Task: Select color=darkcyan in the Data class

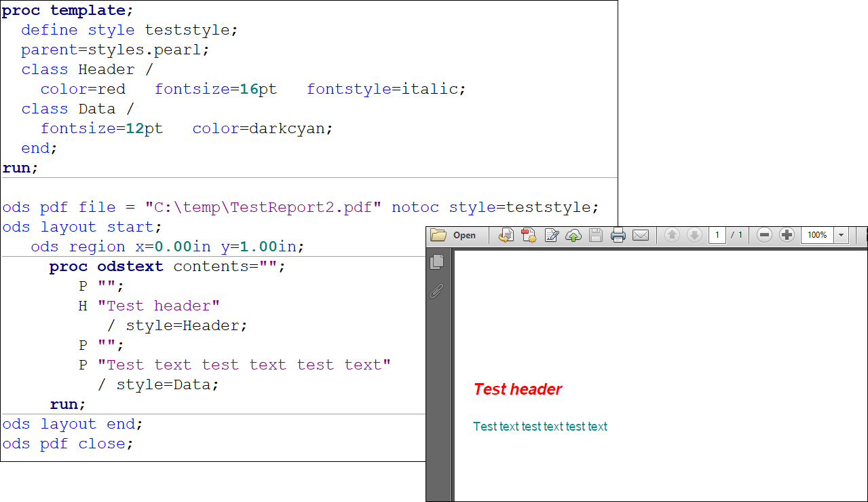Action: [x=262, y=128]
